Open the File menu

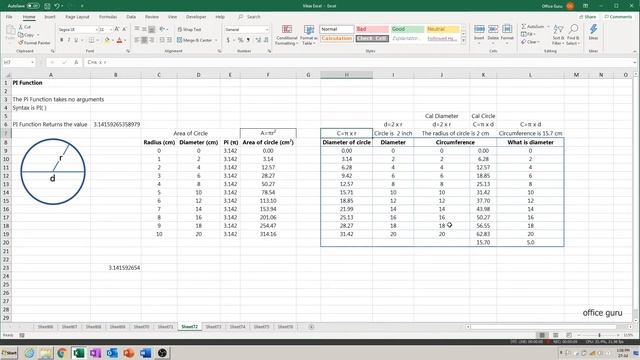pyautogui.click(x=9, y=17)
